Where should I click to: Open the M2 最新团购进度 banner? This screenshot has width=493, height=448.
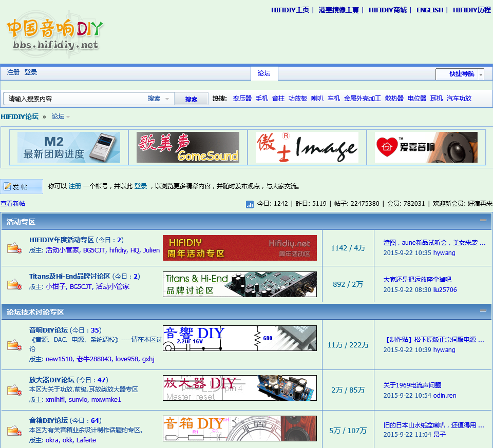[x=69, y=147]
